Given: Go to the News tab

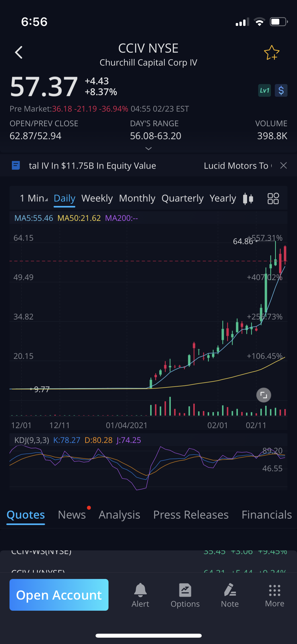Looking at the screenshot, I should coord(72,515).
